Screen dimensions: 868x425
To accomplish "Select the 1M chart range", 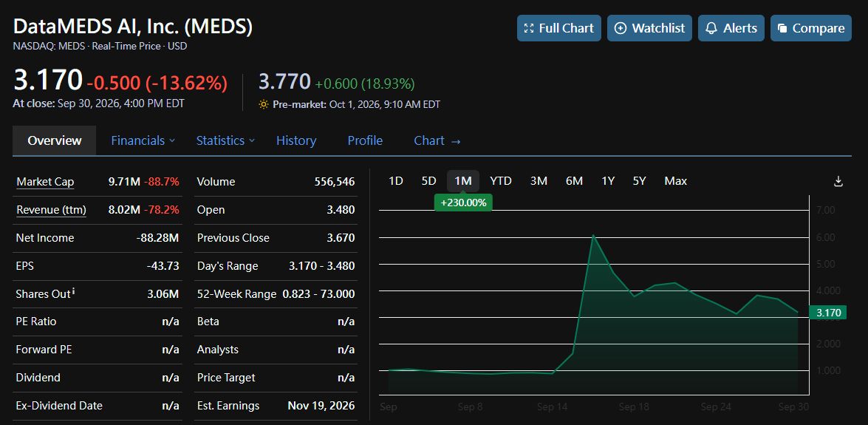I will tap(462, 181).
